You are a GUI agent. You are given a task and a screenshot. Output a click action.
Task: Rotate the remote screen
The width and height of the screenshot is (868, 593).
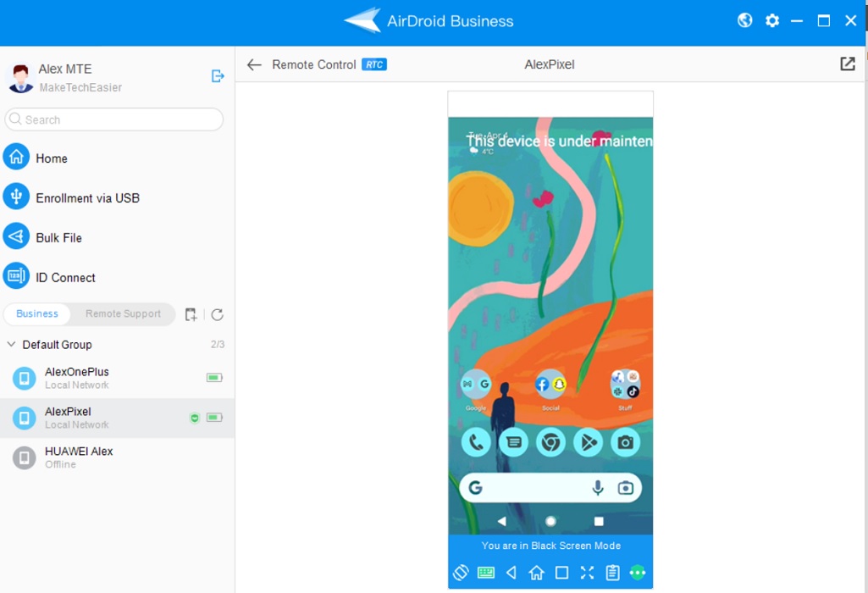(x=461, y=573)
